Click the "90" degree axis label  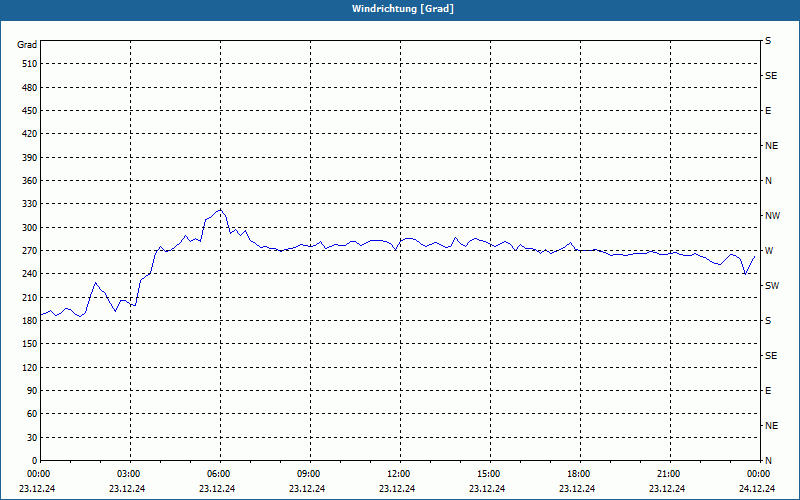(32, 391)
